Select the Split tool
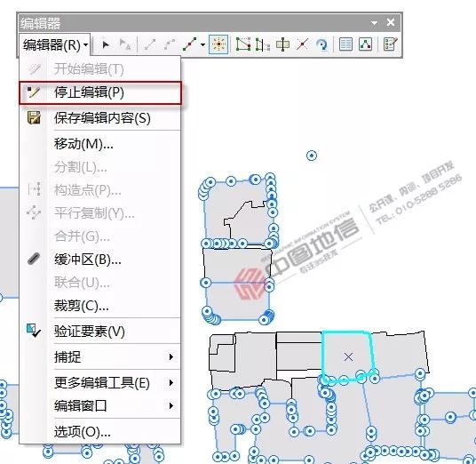The width and height of the screenshot is (476, 464). pyautogui.click(x=302, y=44)
